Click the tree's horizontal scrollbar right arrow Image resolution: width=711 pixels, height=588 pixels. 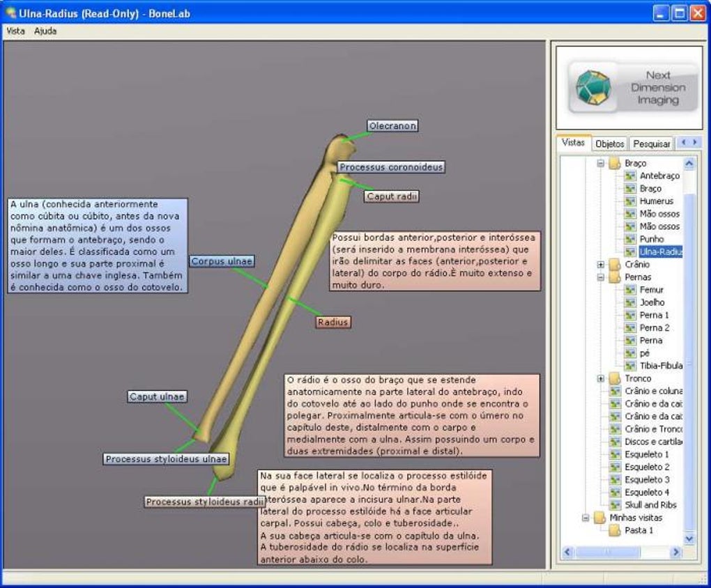click(x=676, y=552)
